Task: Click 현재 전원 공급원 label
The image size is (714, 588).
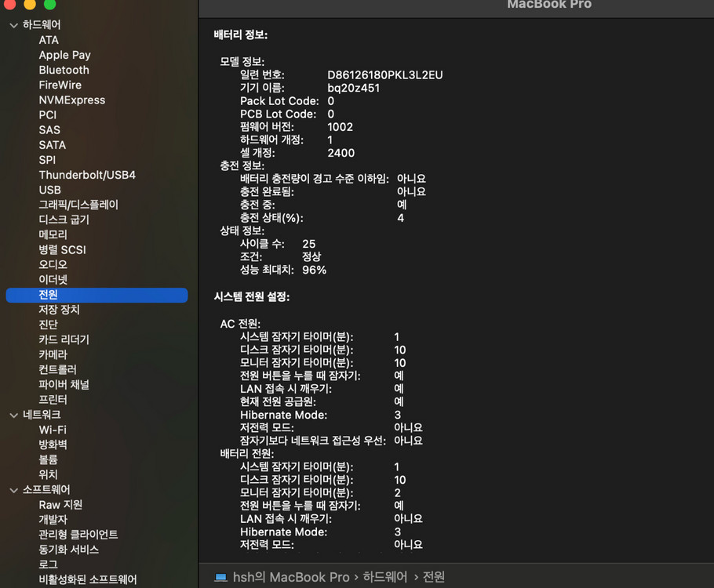Action: click(x=278, y=401)
